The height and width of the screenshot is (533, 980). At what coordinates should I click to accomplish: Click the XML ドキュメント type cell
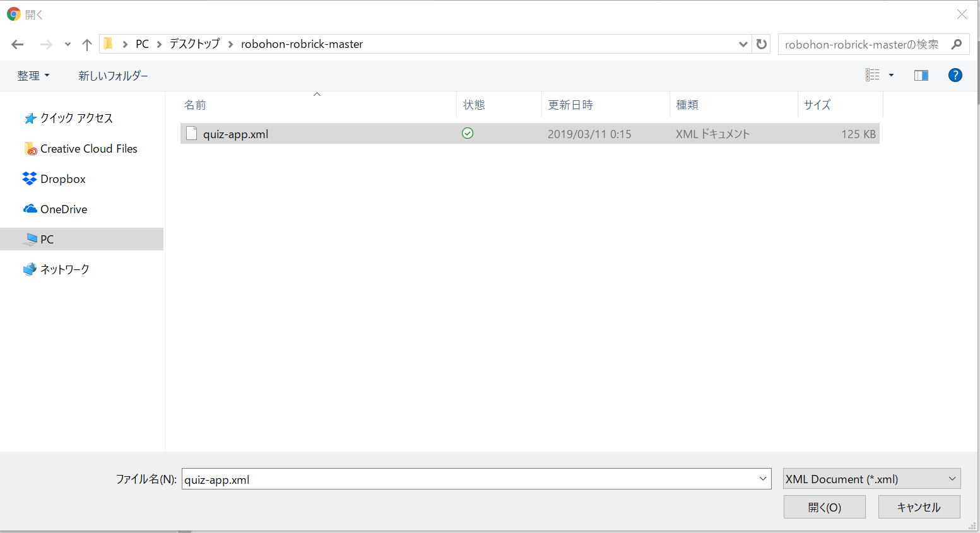713,134
